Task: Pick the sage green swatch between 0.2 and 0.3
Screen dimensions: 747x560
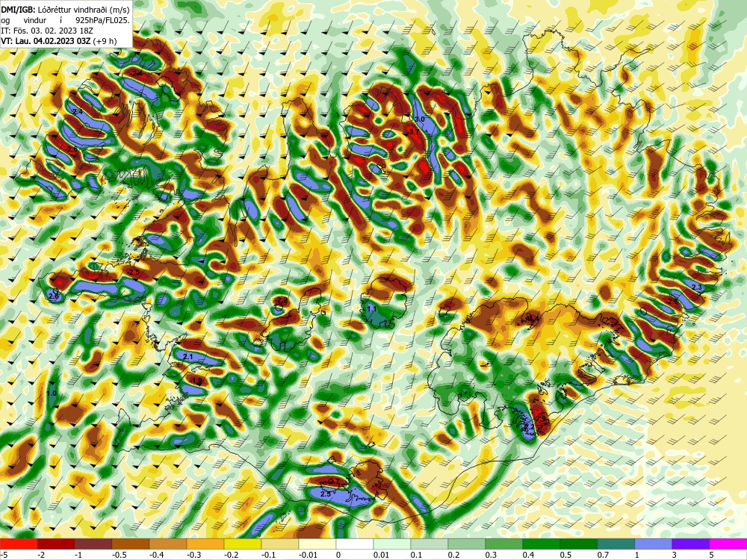Action: pyautogui.click(x=466, y=544)
